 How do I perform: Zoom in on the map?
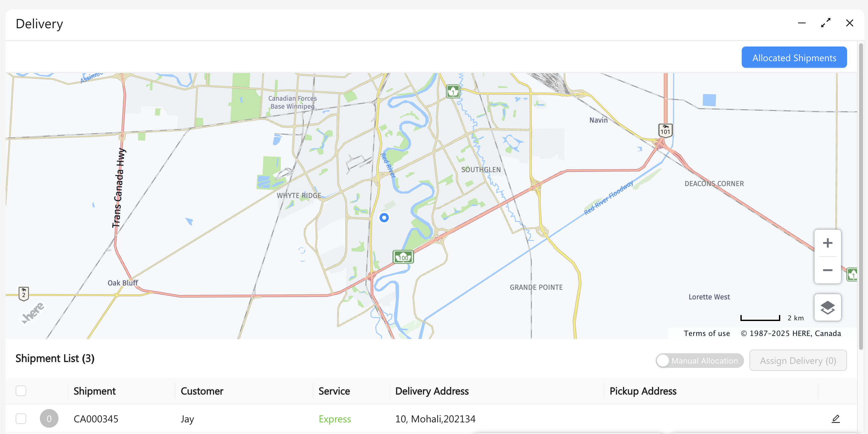click(x=827, y=243)
